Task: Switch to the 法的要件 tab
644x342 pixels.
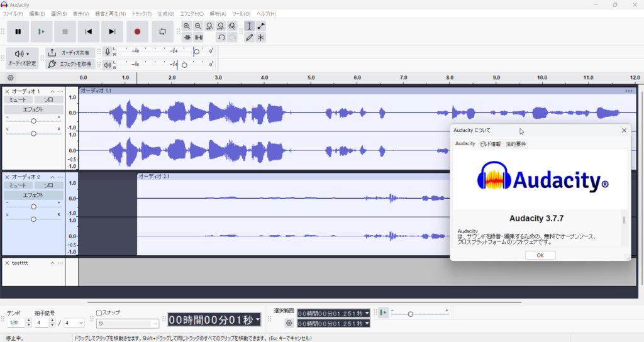Action: pos(516,144)
